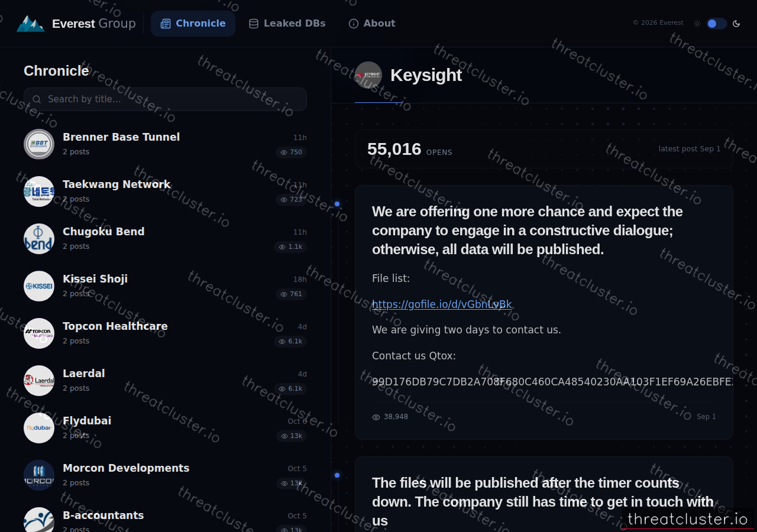
Task: Open the gofile.io file list link
Action: [x=442, y=304]
